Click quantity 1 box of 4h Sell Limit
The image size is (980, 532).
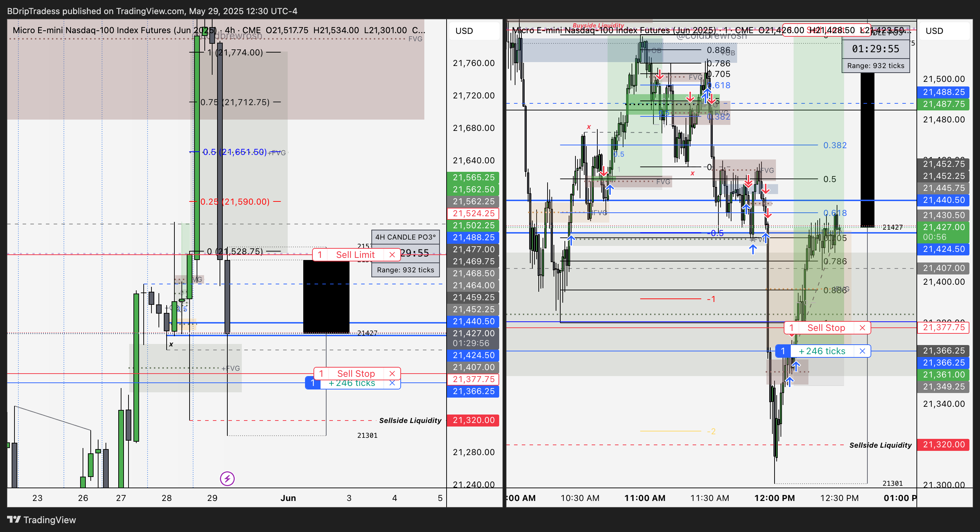click(x=320, y=255)
